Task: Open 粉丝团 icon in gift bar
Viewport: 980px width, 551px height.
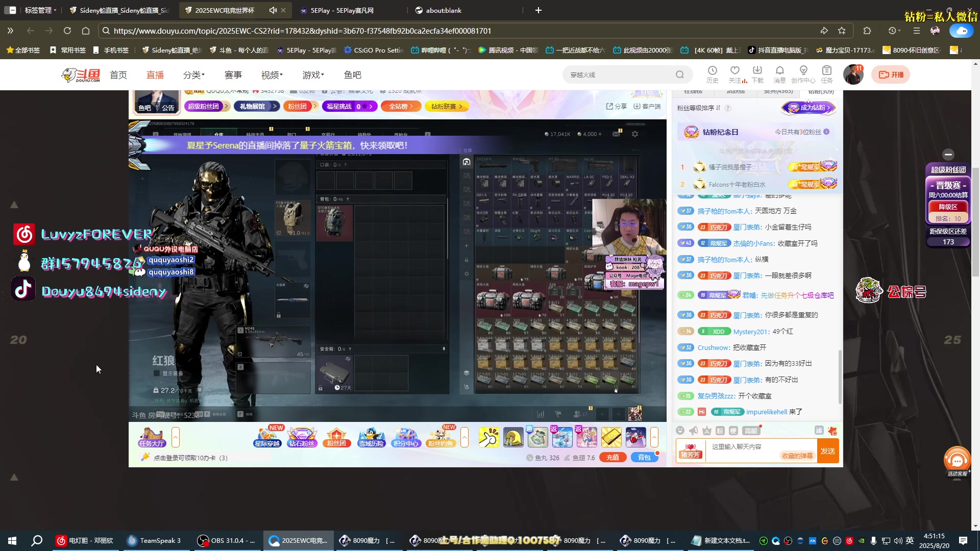Action: [336, 437]
